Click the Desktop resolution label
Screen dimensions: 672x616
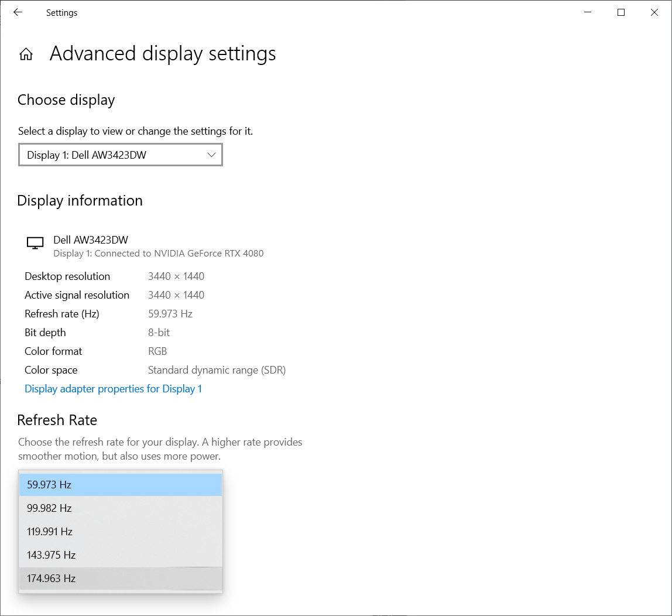click(x=67, y=276)
